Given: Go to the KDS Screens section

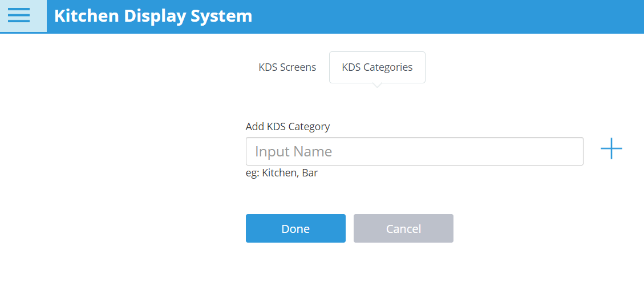Looking at the screenshot, I should point(287,67).
